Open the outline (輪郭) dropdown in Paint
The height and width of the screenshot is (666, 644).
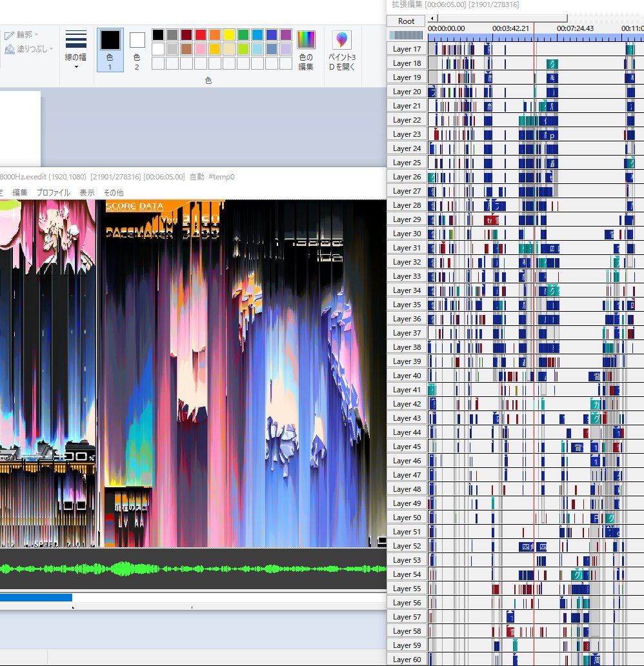(x=21, y=34)
